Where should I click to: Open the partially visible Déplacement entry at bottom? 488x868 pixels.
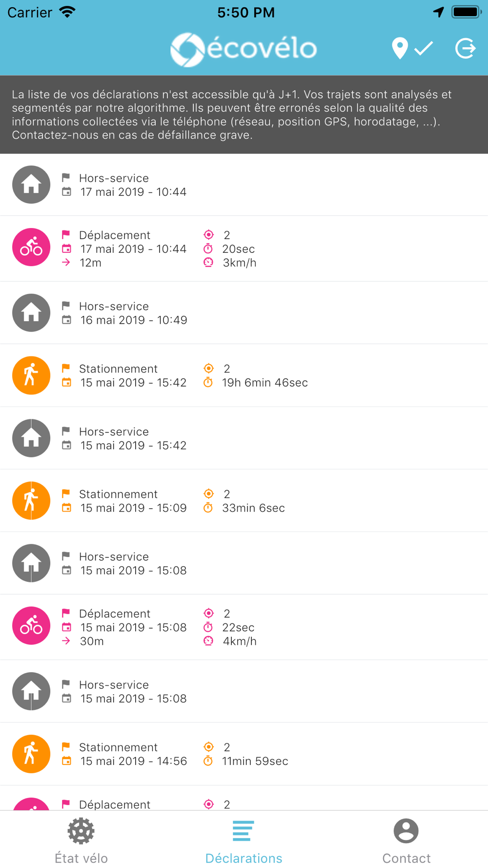click(244, 798)
